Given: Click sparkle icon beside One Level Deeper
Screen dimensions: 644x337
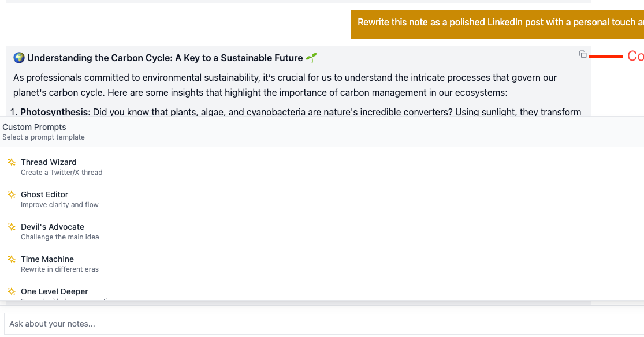Looking at the screenshot, I should click(x=12, y=292).
